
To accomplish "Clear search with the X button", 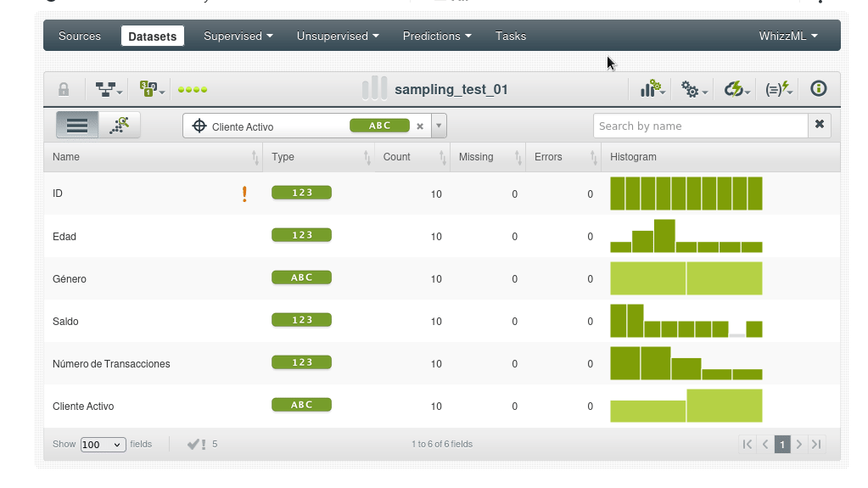I will point(819,125).
